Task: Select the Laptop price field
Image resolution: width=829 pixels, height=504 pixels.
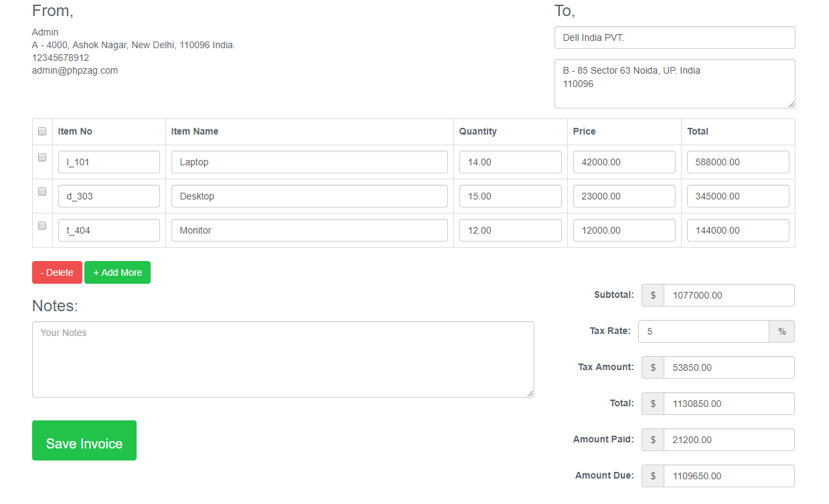Action: click(x=623, y=161)
